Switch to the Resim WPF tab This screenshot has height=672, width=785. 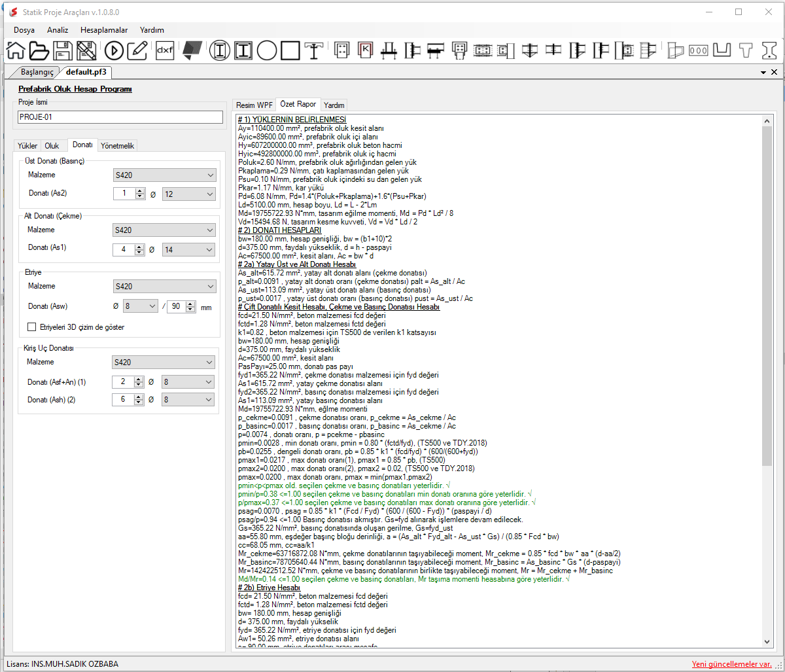pos(254,105)
